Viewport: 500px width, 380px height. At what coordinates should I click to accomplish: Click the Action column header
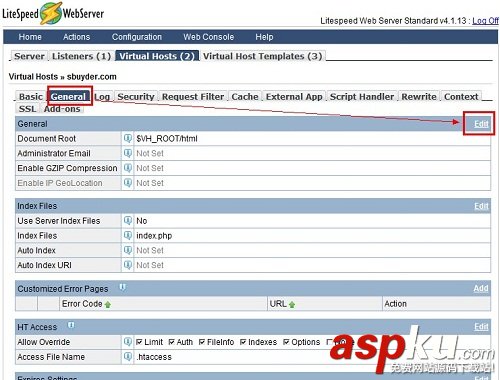(395, 304)
